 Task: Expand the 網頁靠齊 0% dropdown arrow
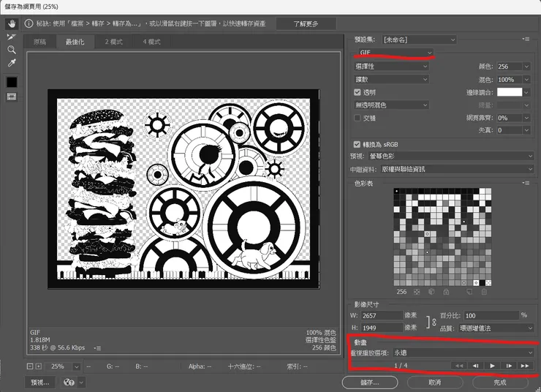[x=526, y=118]
